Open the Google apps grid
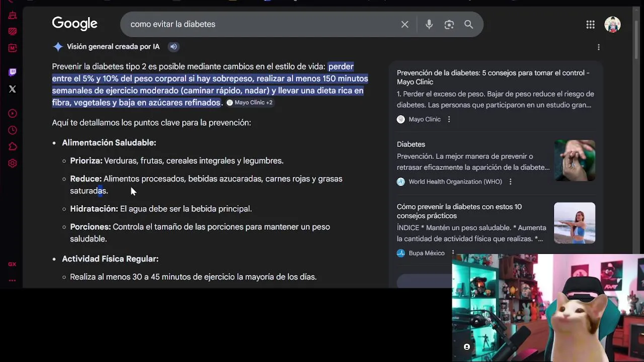The height and width of the screenshot is (362, 644). coord(590,24)
